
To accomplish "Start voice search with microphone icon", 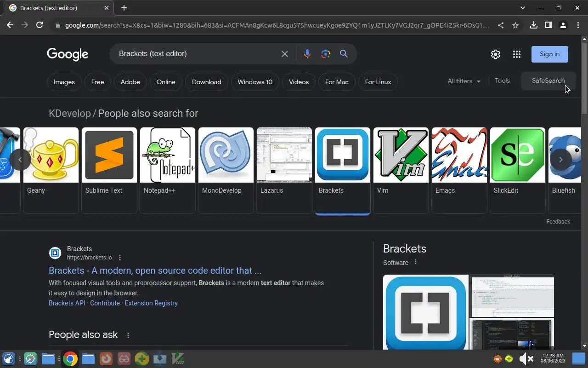I will point(307,54).
